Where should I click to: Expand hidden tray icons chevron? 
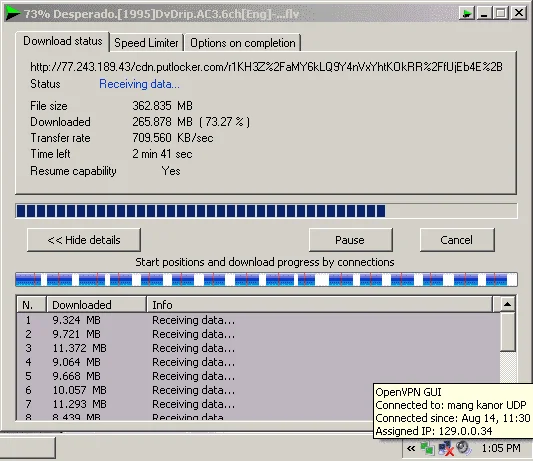pos(411,448)
